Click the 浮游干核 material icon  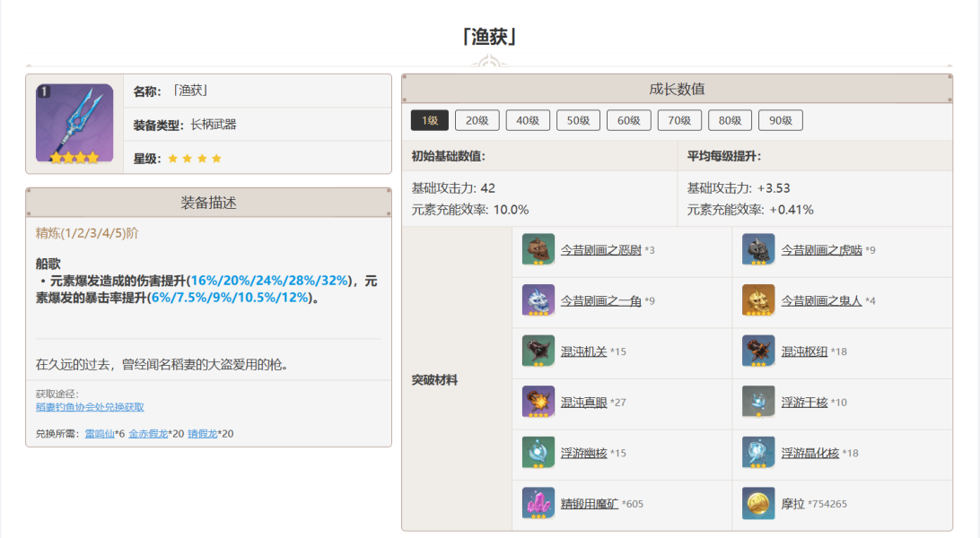(758, 402)
